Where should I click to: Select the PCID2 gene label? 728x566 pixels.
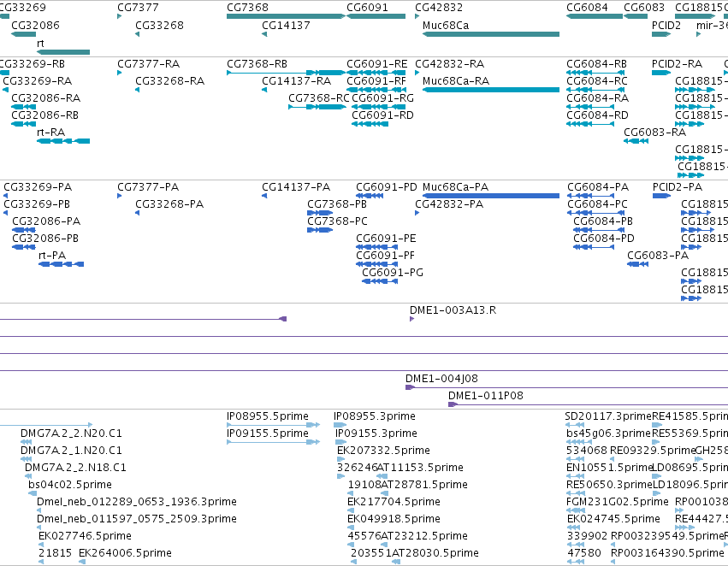click(x=666, y=25)
